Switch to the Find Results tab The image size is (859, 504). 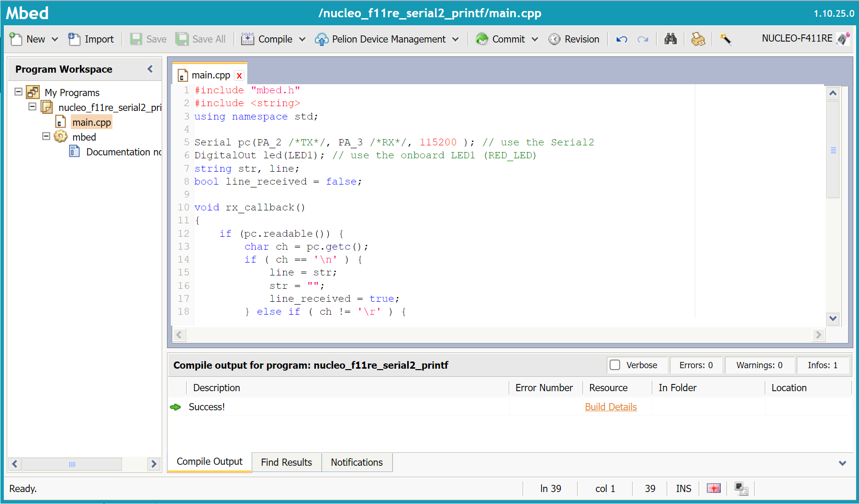pyautogui.click(x=286, y=462)
